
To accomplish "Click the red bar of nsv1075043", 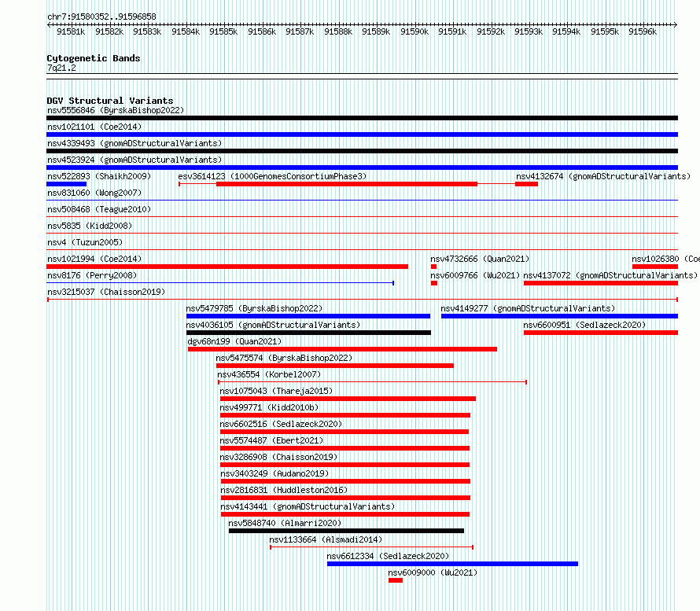I will coord(348,399).
